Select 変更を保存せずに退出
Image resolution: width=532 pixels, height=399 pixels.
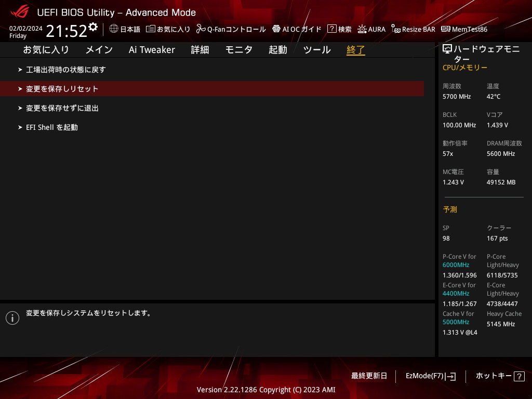[x=62, y=108]
